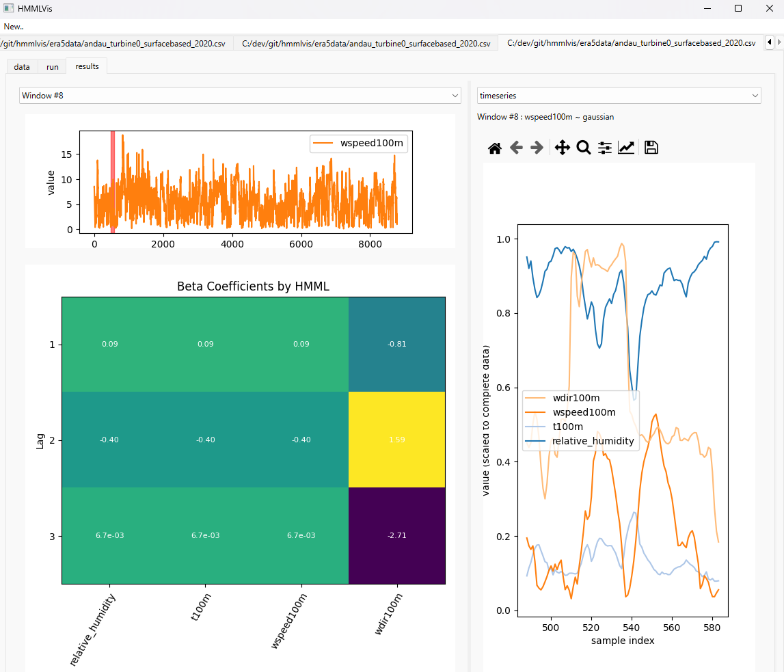Switch to the data tab
Screen dimensions: 784x672
(22, 67)
